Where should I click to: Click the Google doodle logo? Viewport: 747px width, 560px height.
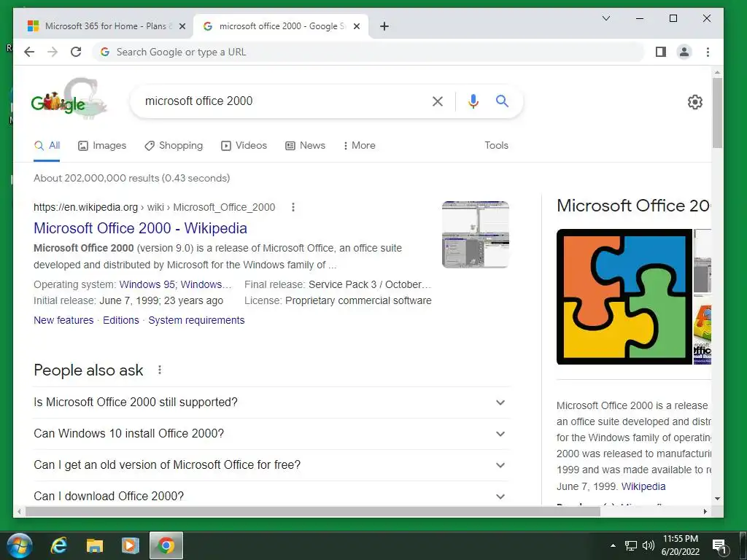tap(68, 98)
